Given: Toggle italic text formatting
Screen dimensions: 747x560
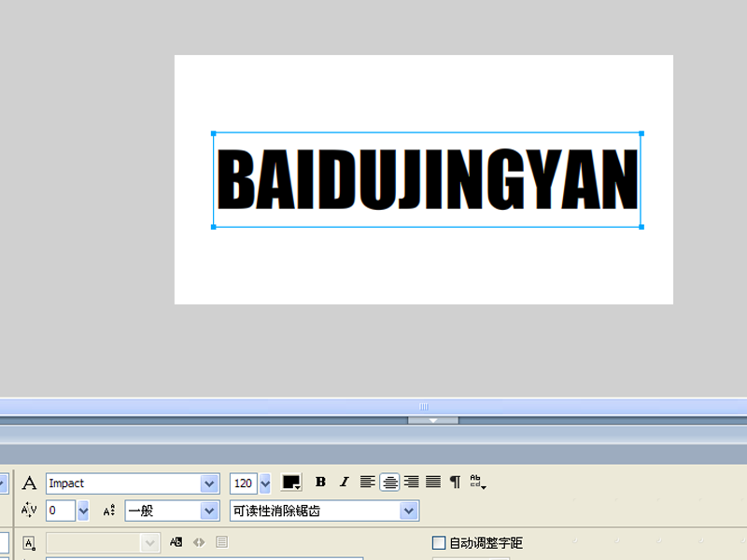Looking at the screenshot, I should coord(344,482).
